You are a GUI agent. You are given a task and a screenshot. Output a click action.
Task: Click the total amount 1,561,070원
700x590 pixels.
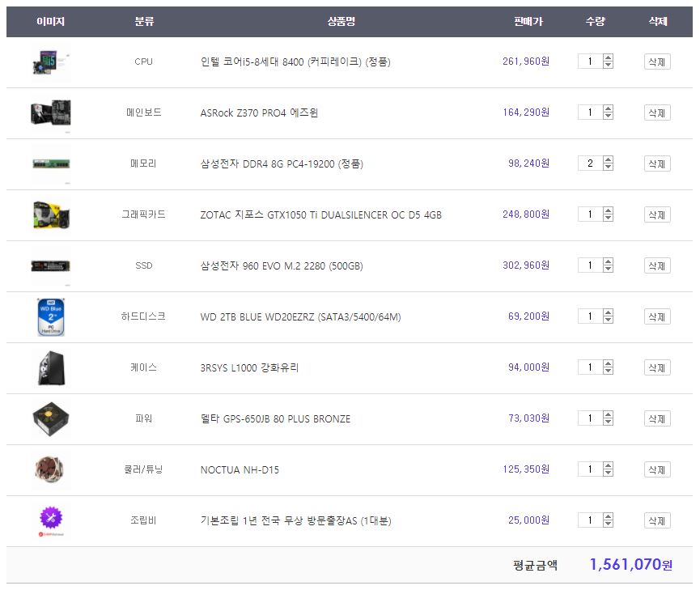[630, 565]
